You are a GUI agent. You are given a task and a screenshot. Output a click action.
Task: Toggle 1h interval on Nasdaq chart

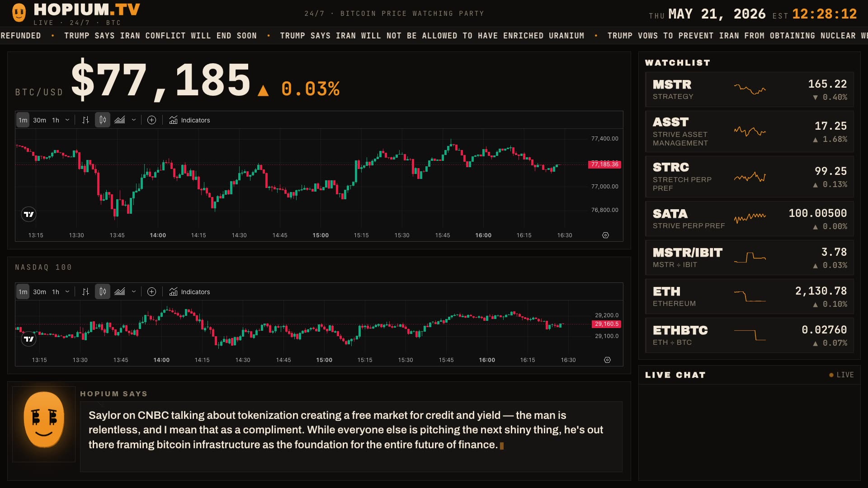pos(56,292)
